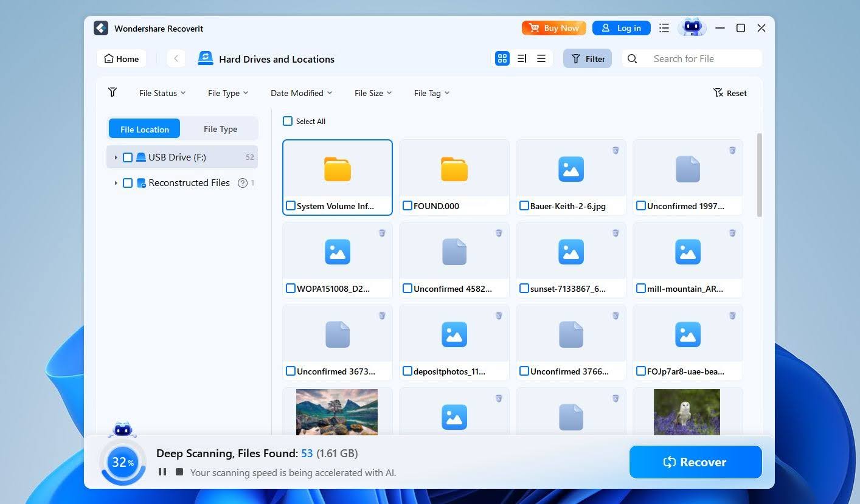Click the Buy Now button
This screenshot has width=860, height=504.
pyautogui.click(x=554, y=28)
